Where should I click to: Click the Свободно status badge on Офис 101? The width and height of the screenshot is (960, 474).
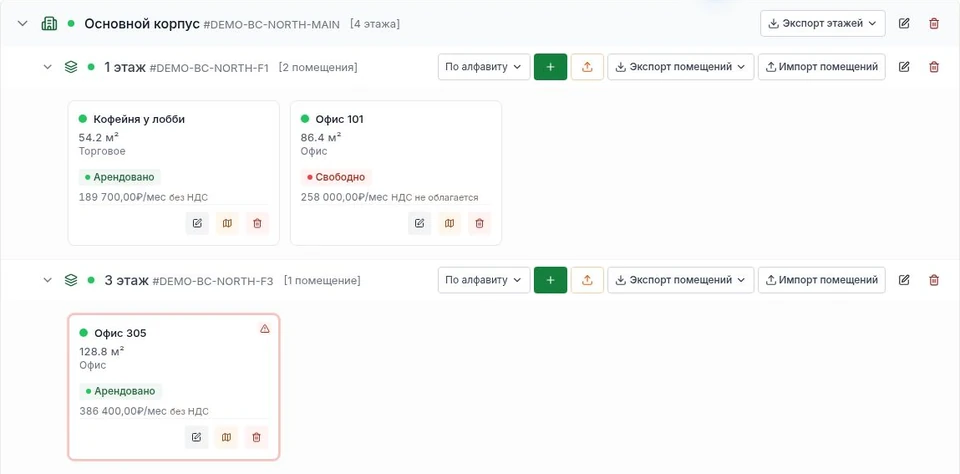coord(336,178)
